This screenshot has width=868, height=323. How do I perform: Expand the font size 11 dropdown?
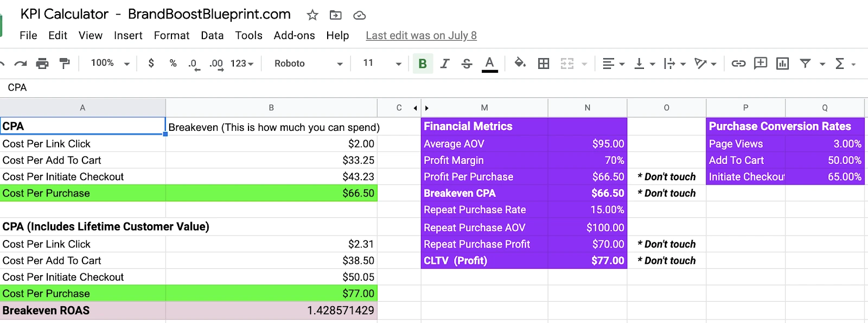point(382,64)
